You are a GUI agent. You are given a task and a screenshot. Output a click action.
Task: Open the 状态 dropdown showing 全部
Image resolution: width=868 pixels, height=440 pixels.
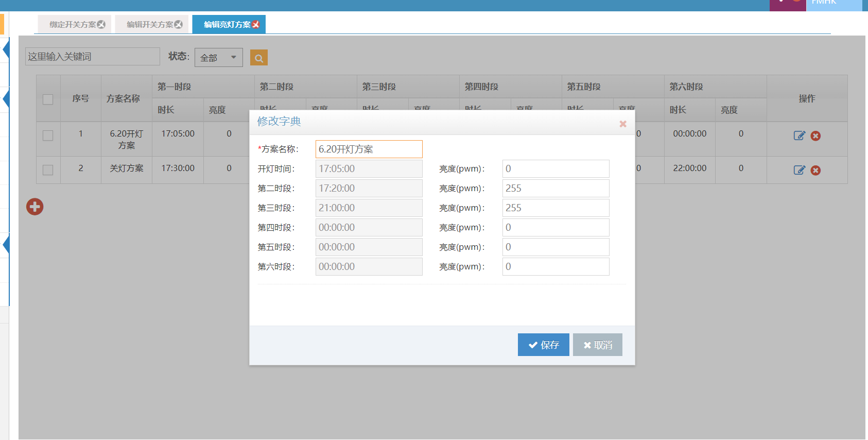point(218,58)
